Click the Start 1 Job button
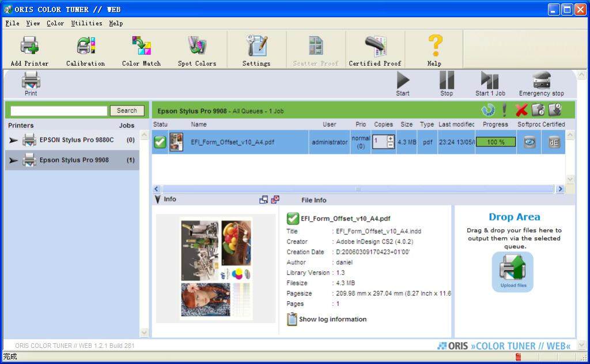 click(x=490, y=84)
